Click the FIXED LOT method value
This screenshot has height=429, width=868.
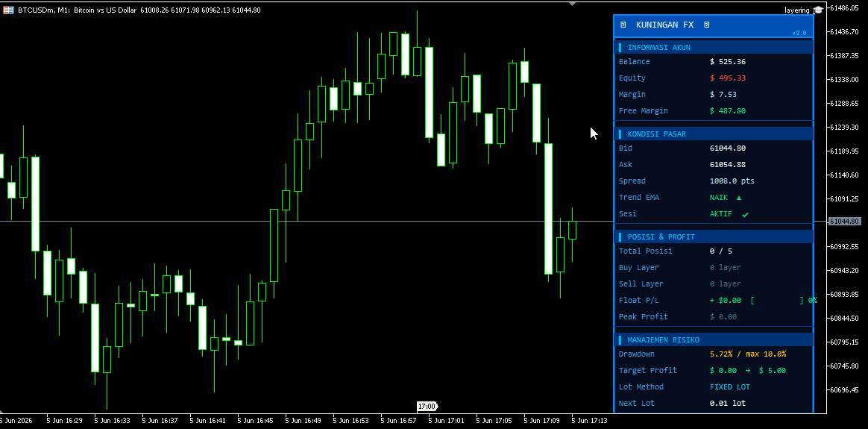coord(729,387)
